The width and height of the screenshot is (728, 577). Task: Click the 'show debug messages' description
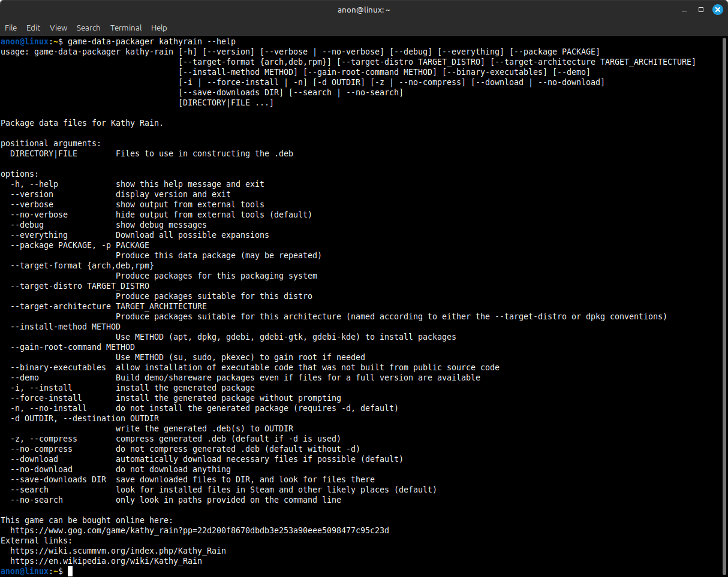[x=161, y=225]
